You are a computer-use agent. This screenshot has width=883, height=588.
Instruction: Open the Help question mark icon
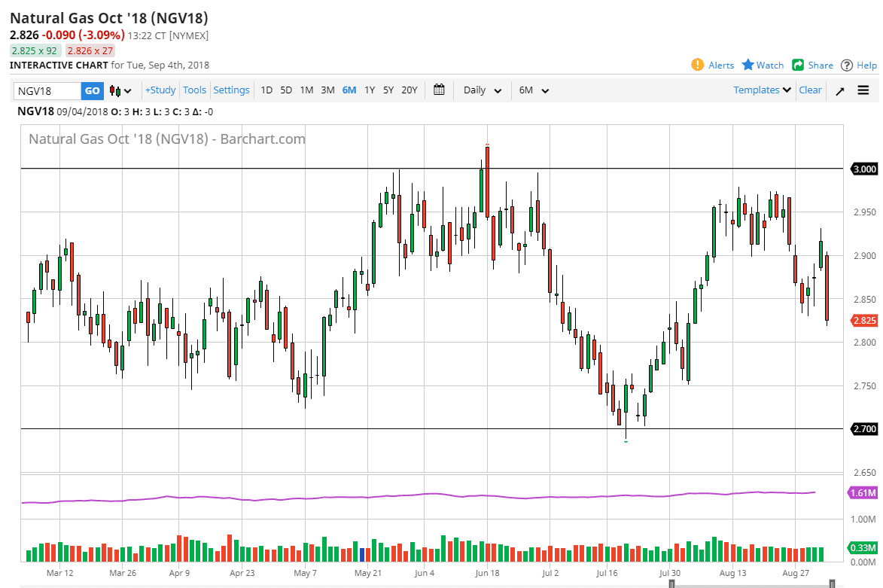pyautogui.click(x=847, y=66)
